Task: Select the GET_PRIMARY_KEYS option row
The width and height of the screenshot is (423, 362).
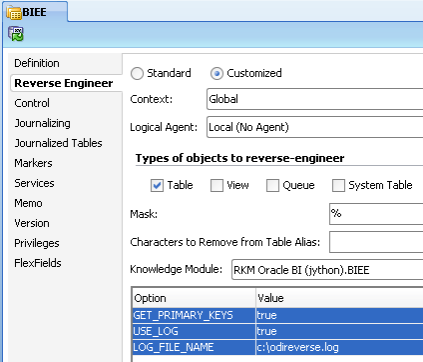Action: point(278,315)
